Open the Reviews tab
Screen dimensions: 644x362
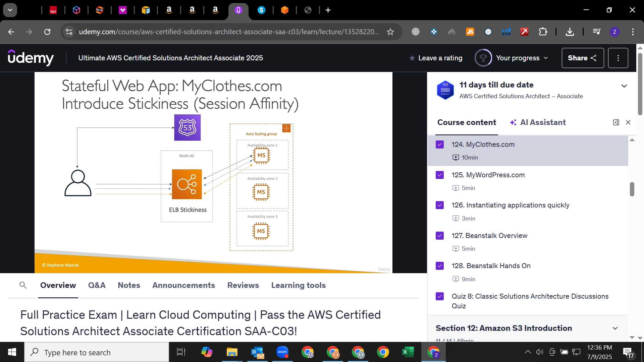coord(243,285)
